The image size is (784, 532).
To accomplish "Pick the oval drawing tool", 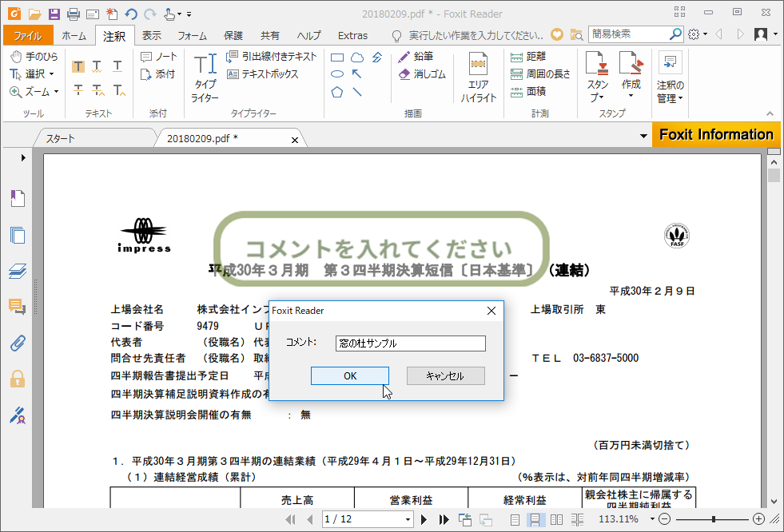I will click(337, 74).
